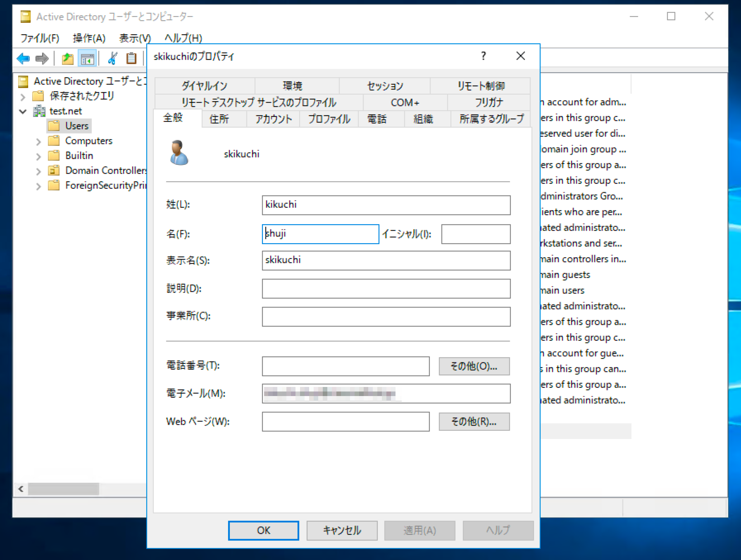Click the user avatar in skikuchi properties
The height and width of the screenshot is (560, 741).
pyautogui.click(x=178, y=153)
